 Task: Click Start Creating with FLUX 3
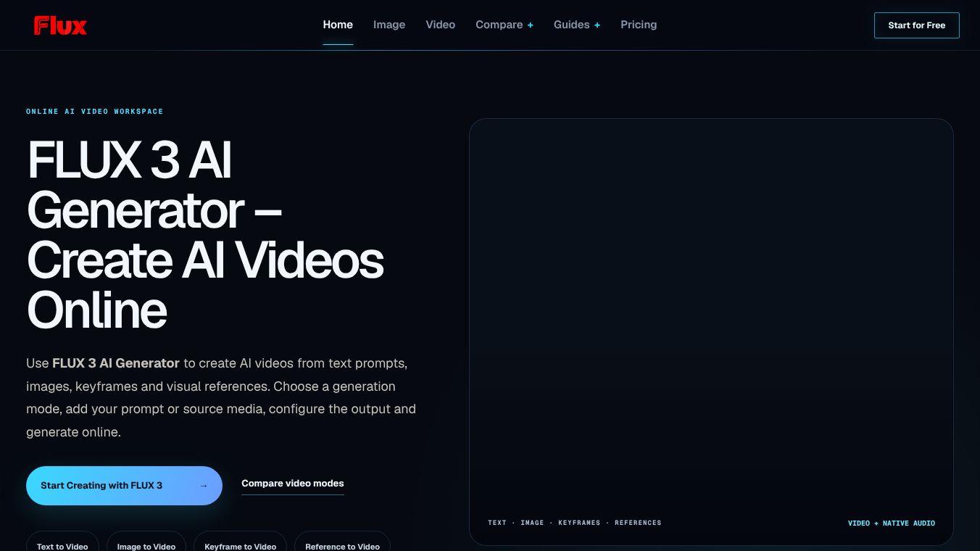(x=124, y=486)
